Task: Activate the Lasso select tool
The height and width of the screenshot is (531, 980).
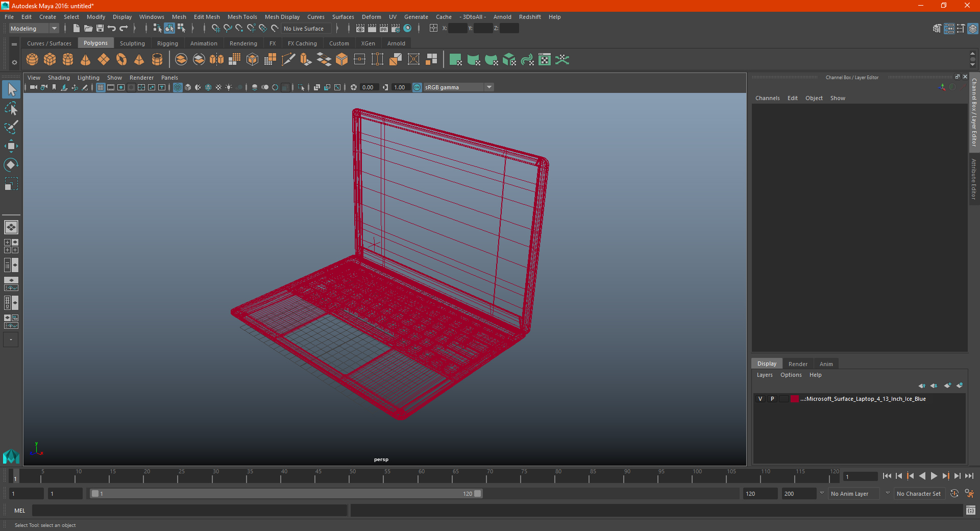Action: (x=11, y=108)
